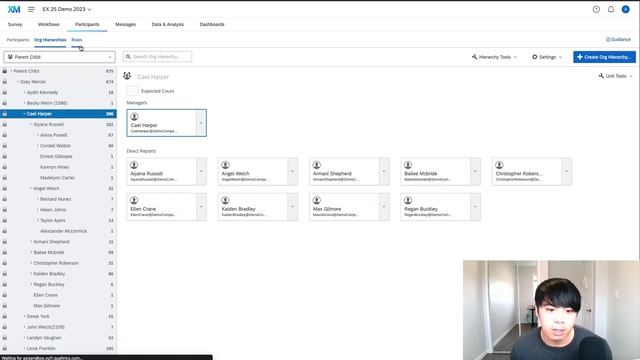Go to the Data & Analysis tab

pyautogui.click(x=168, y=24)
